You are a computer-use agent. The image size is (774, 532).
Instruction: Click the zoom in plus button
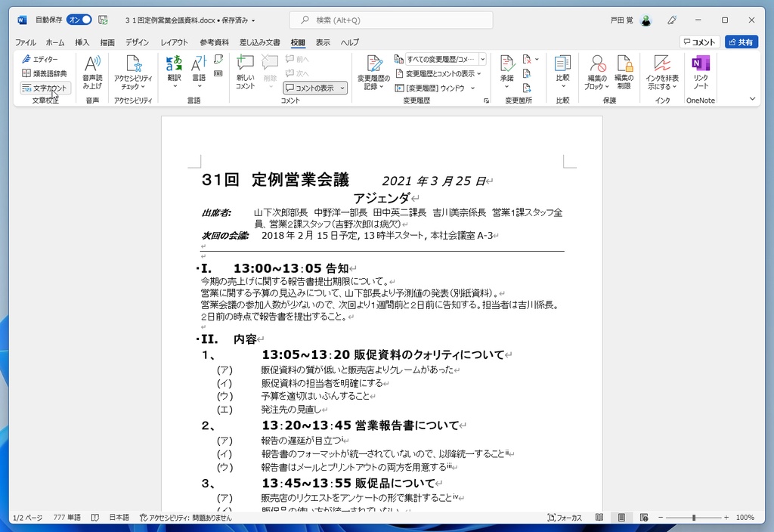726,518
